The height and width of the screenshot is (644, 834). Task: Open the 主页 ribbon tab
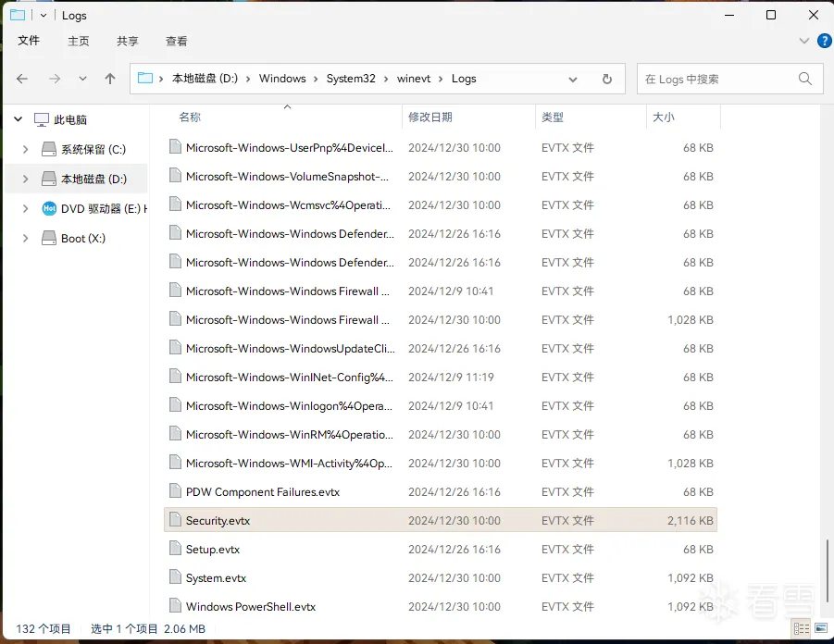point(79,41)
